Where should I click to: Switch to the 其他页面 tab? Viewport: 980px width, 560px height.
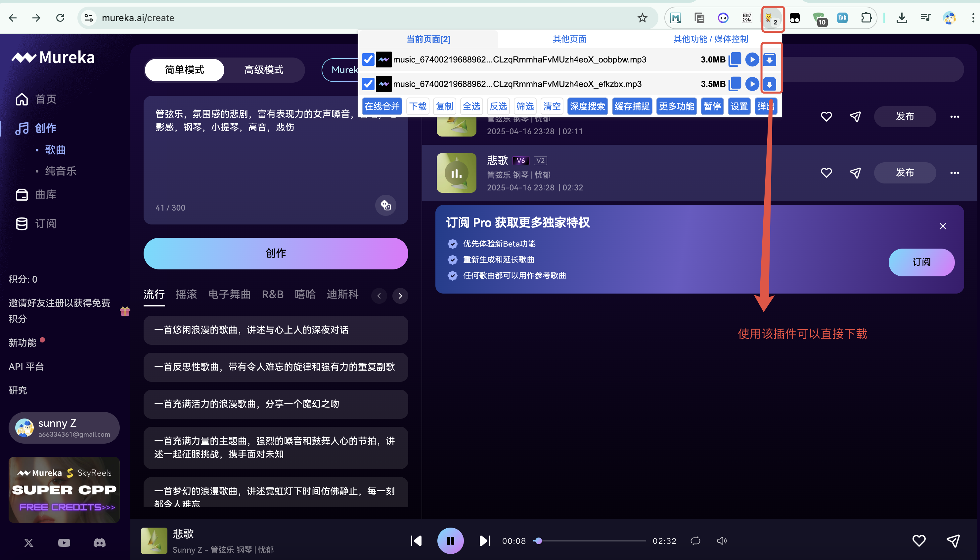coord(569,39)
